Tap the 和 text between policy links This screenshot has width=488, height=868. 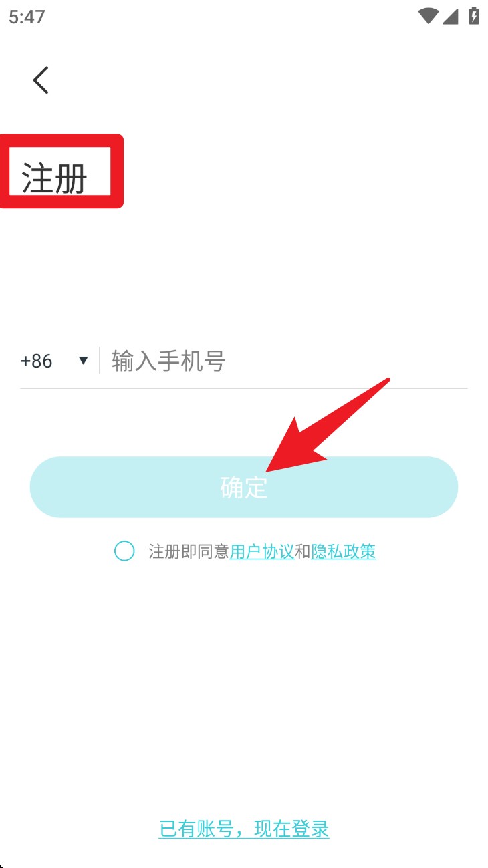pyautogui.click(x=303, y=551)
